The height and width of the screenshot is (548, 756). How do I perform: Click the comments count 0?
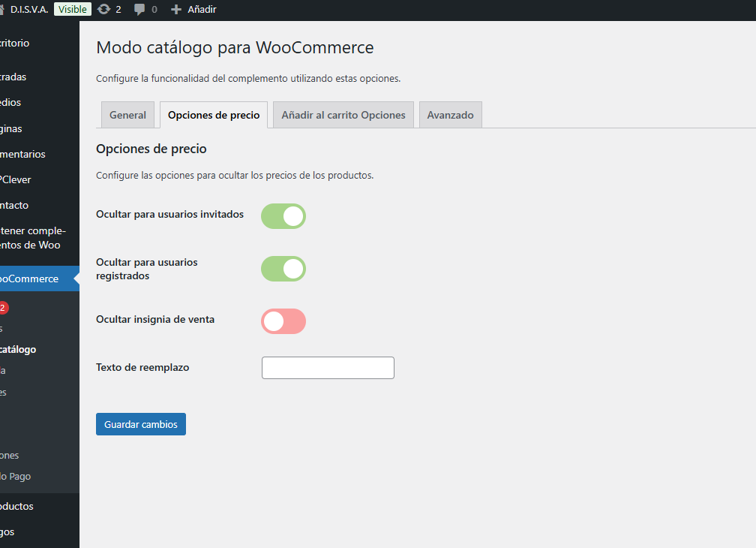coord(154,10)
